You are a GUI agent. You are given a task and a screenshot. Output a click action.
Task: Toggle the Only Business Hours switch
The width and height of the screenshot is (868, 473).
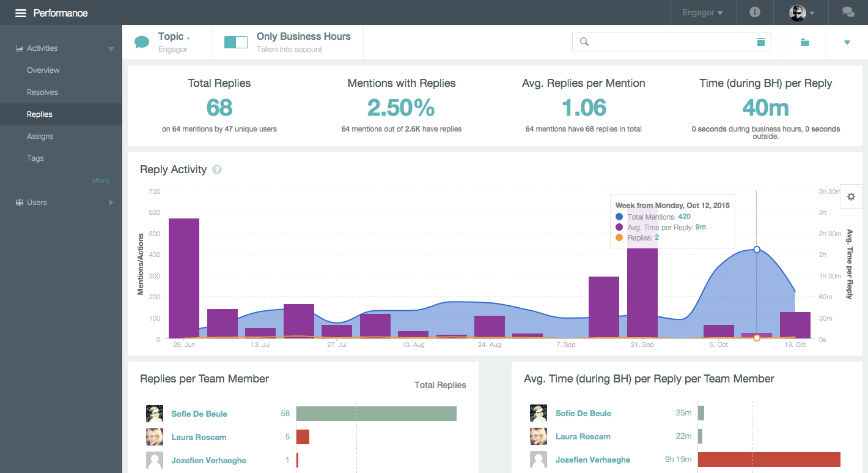pyautogui.click(x=235, y=42)
